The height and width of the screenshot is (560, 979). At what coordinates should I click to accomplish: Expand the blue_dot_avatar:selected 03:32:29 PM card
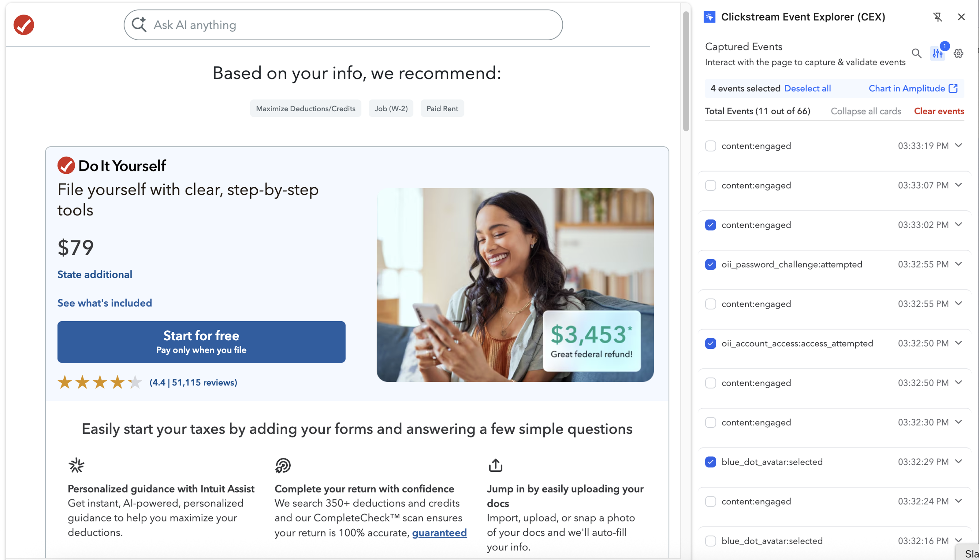[959, 461]
